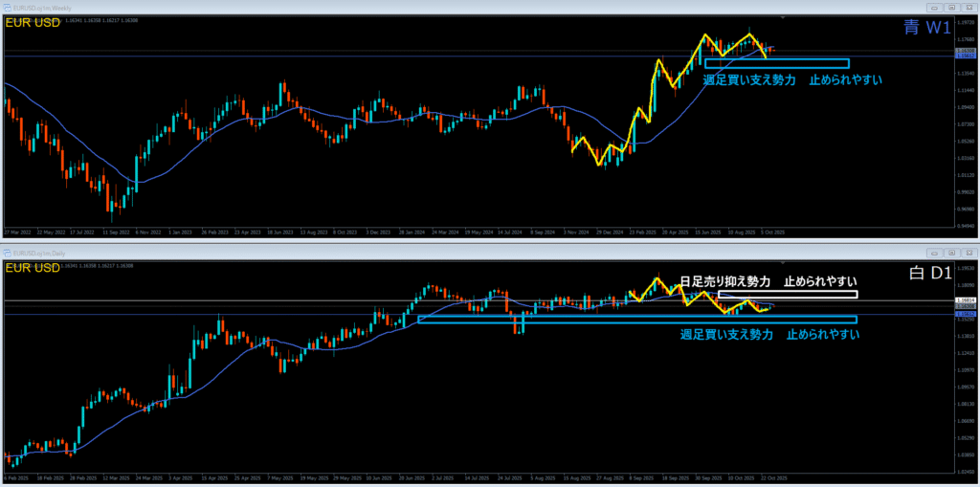This screenshot has width=980, height=487.
Task: Click the EURUSD.oj1m,Weekly title bar text
Action: tap(40, 8)
